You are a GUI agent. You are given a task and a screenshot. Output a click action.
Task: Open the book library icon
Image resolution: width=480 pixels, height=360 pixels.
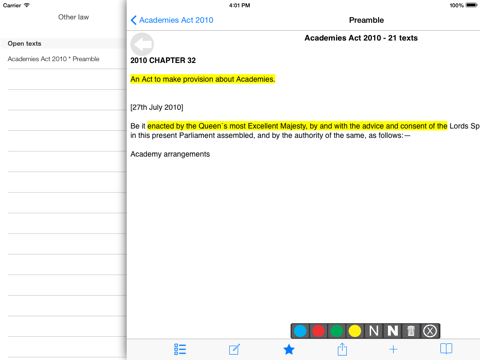(x=446, y=349)
